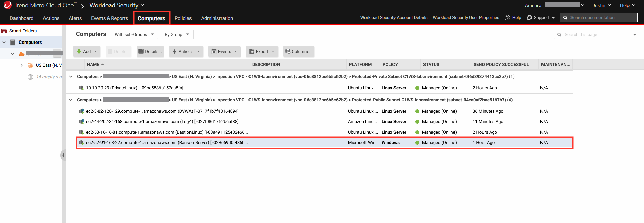Click the Events calendar icon
The height and width of the screenshot is (223, 644).
pyautogui.click(x=214, y=51)
